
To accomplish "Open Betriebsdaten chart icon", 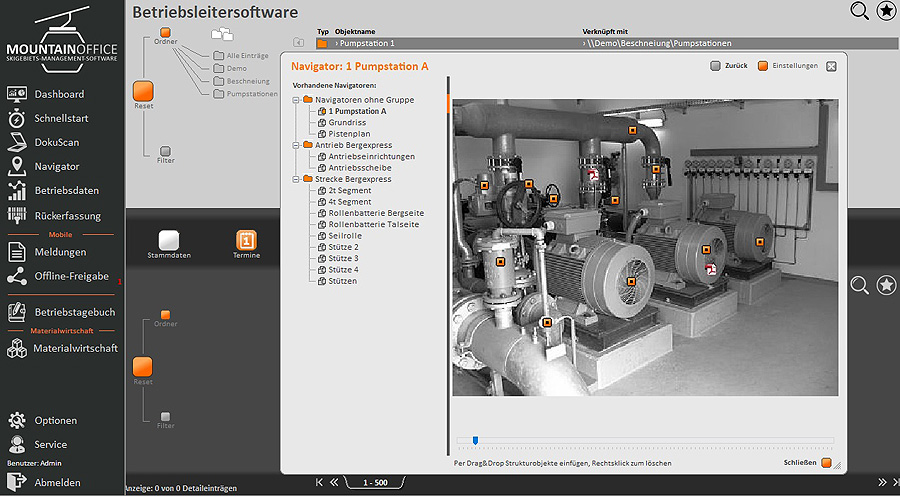I will (x=17, y=190).
